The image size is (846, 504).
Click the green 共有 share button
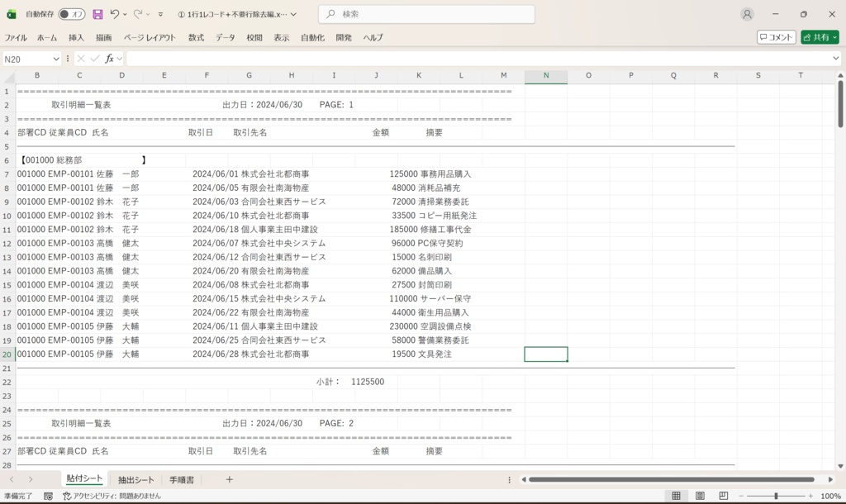click(820, 37)
